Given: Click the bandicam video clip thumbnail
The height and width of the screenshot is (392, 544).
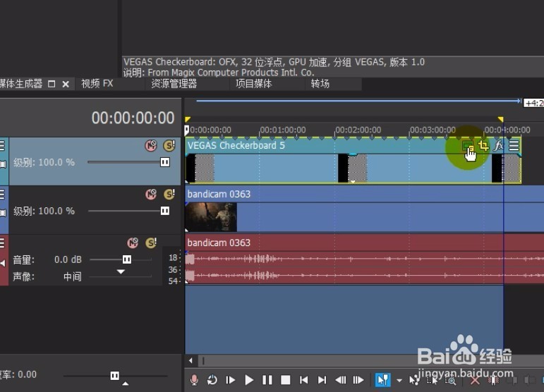Looking at the screenshot, I should click(211, 217).
